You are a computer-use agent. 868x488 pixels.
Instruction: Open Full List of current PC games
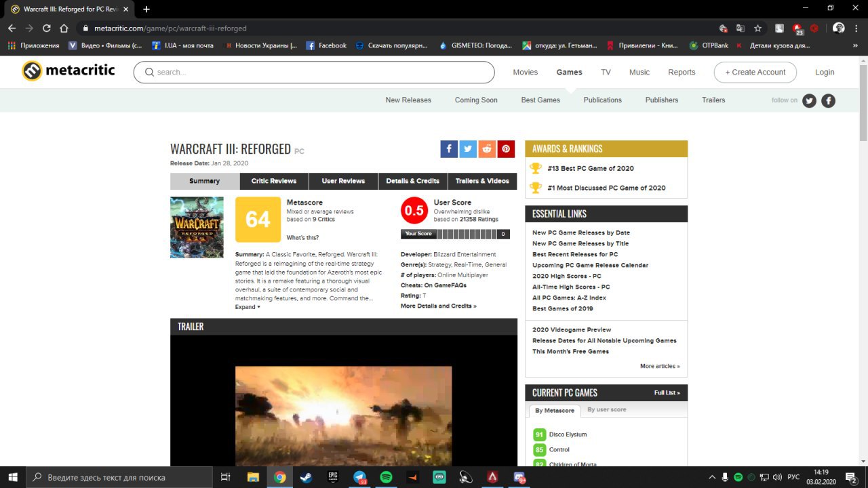tap(667, 392)
